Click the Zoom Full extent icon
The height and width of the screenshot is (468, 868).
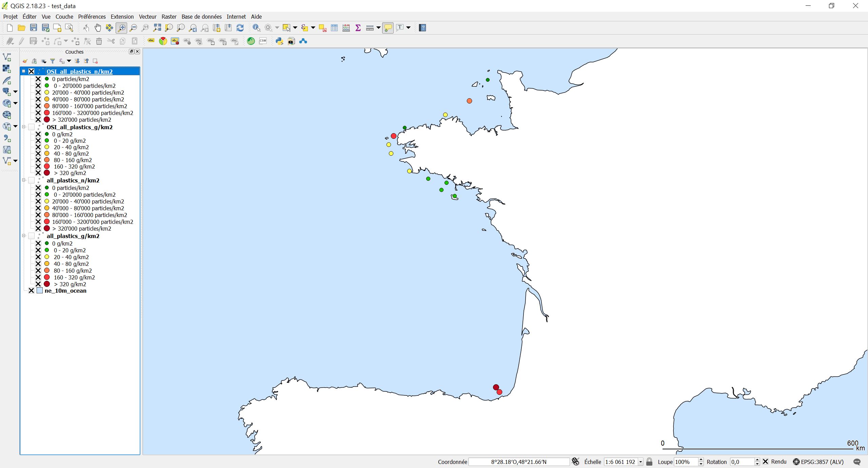157,28
